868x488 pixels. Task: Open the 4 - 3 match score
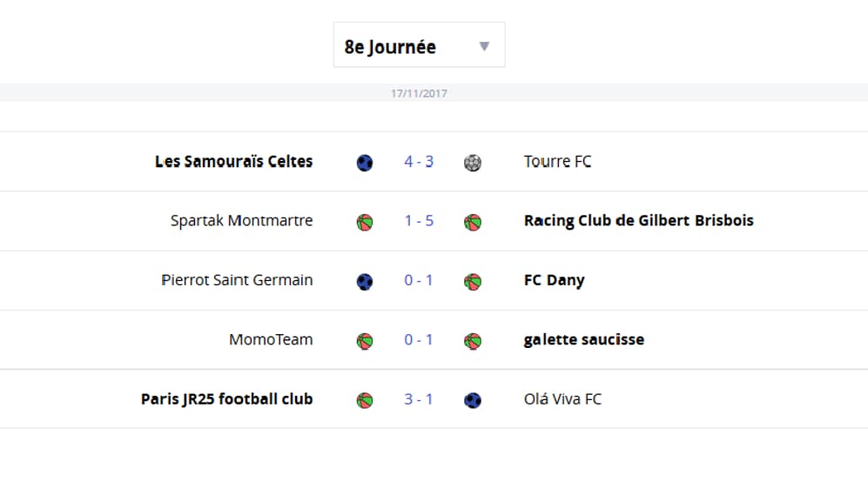click(419, 162)
